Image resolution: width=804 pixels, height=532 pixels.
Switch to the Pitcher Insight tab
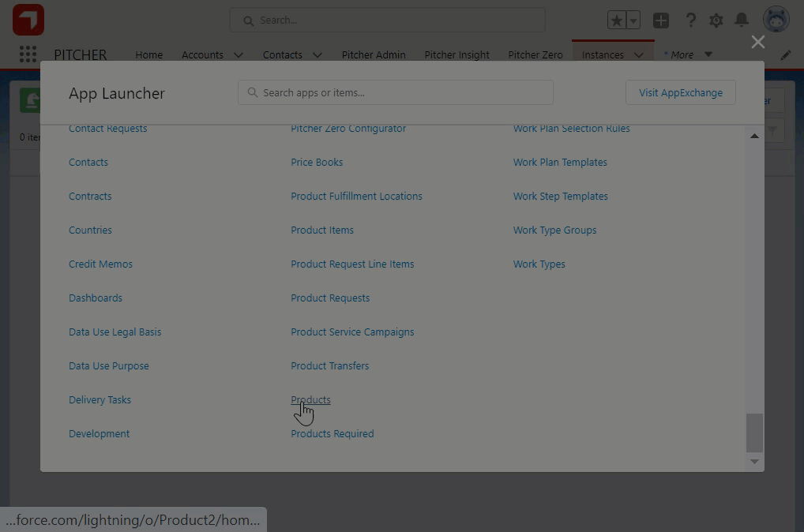(456, 55)
